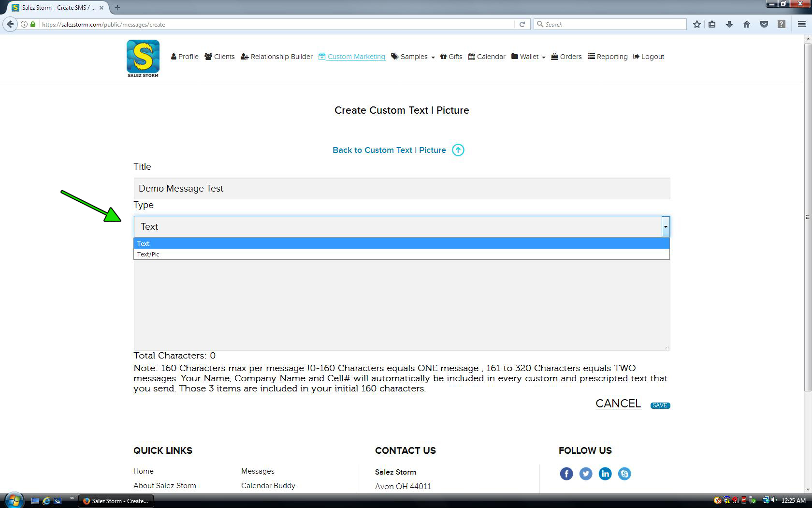Open the LinkedIn follow icon

click(605, 474)
